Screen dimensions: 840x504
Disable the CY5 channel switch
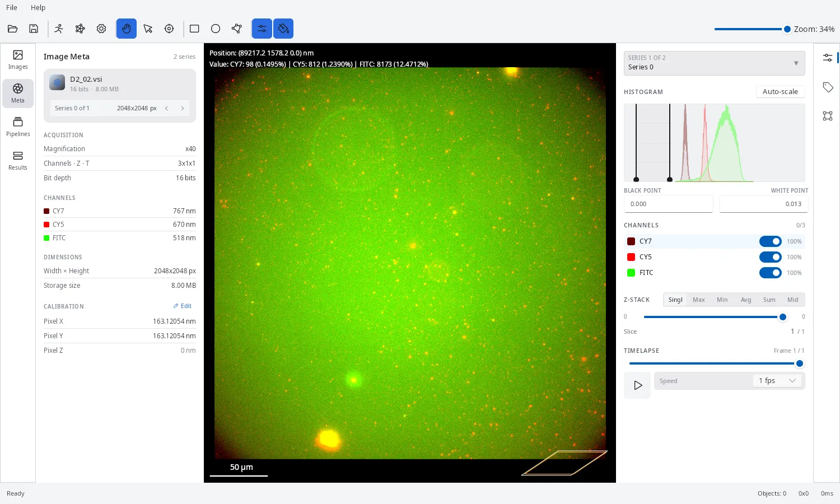coord(771,257)
